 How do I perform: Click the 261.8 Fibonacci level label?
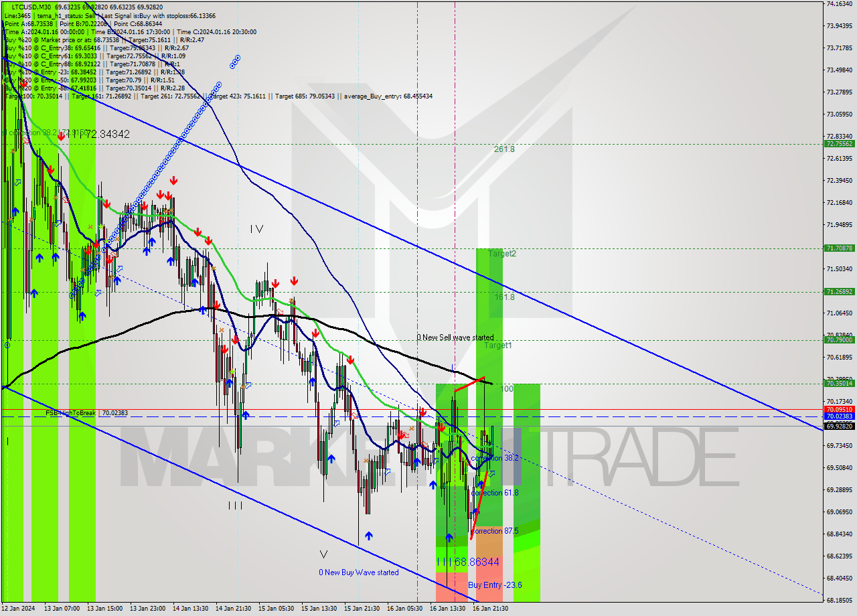point(504,149)
